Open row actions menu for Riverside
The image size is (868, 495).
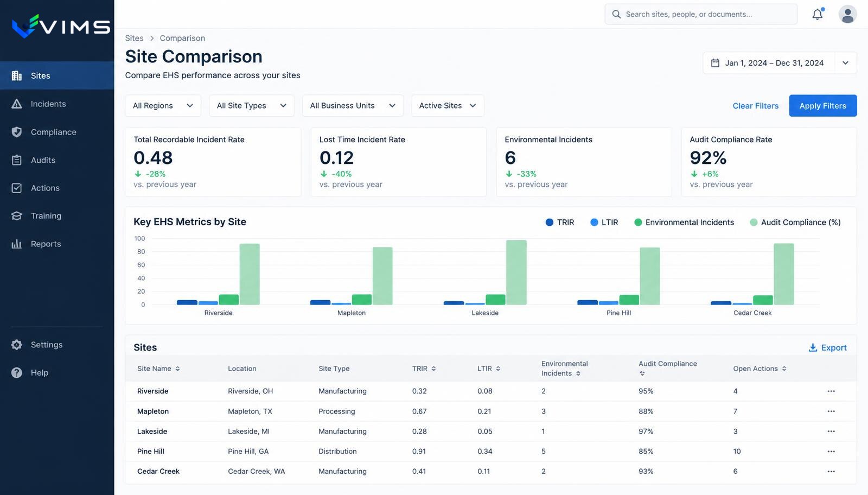(x=831, y=391)
